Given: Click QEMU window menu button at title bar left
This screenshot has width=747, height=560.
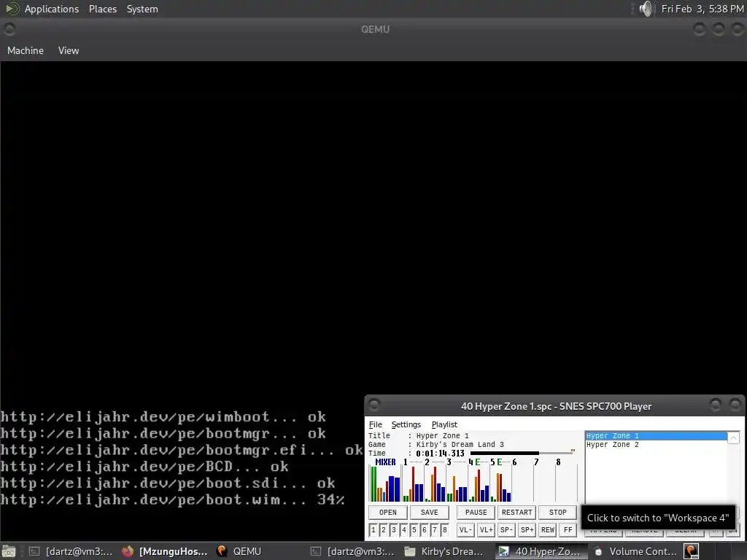Looking at the screenshot, I should pyautogui.click(x=9, y=29).
